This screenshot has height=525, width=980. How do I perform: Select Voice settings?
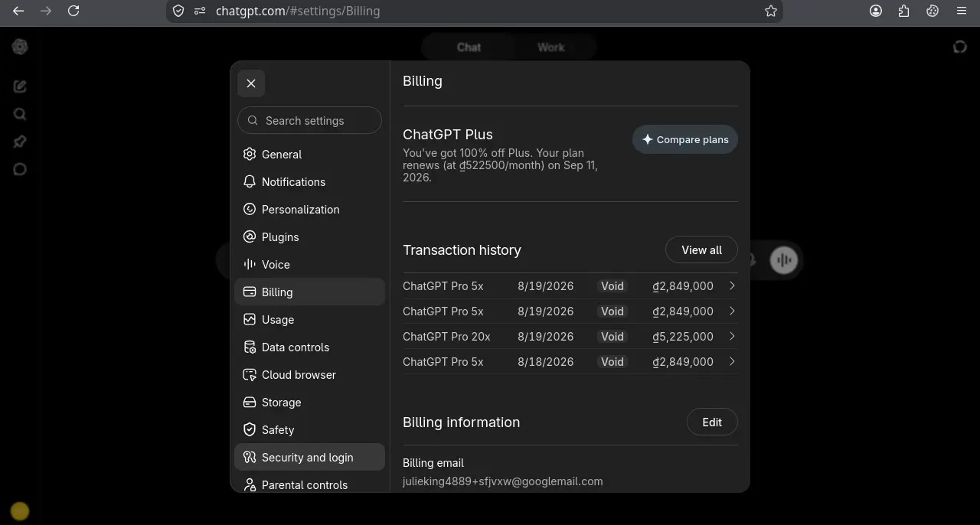[x=309, y=264]
